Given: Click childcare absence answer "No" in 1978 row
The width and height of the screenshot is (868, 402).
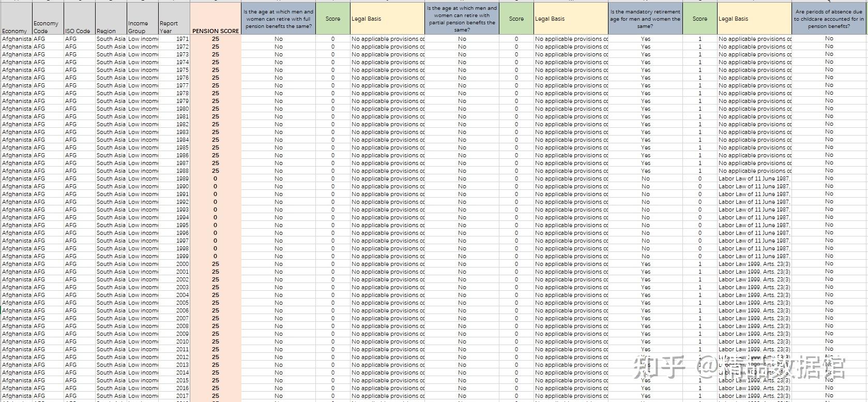Looking at the screenshot, I should click(829, 93).
